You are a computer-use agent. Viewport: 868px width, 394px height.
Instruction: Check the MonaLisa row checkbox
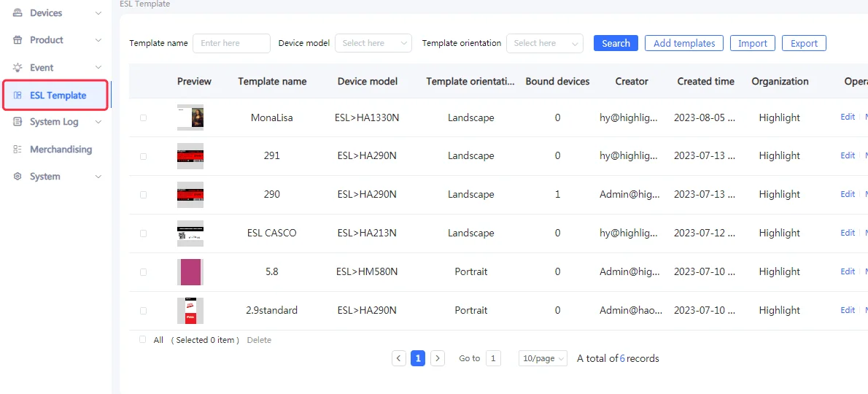pyautogui.click(x=143, y=117)
